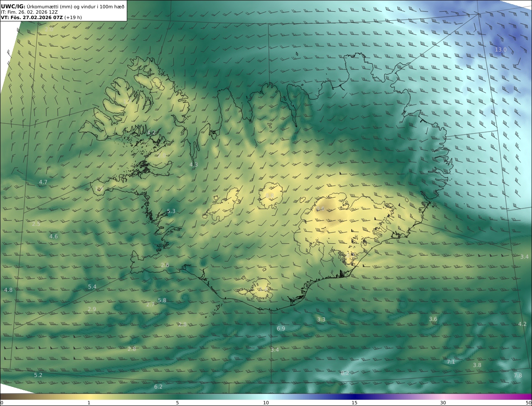Click the 4.3 value label
Image resolution: width=532 pixels, height=406 pixels.
[194, 165]
